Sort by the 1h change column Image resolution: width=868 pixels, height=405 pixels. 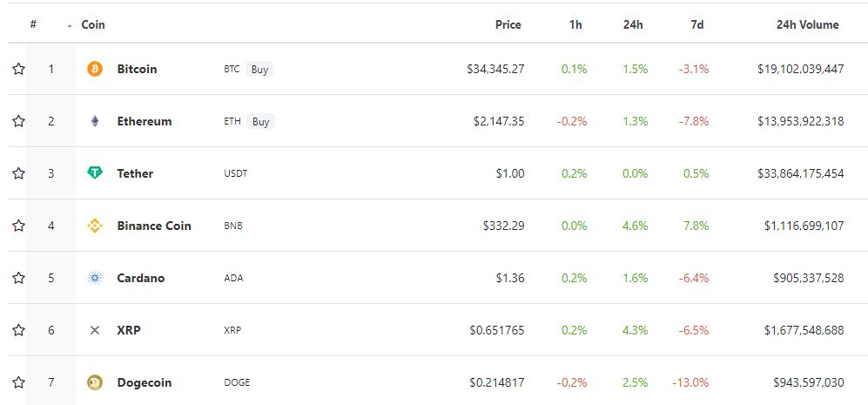coord(575,24)
